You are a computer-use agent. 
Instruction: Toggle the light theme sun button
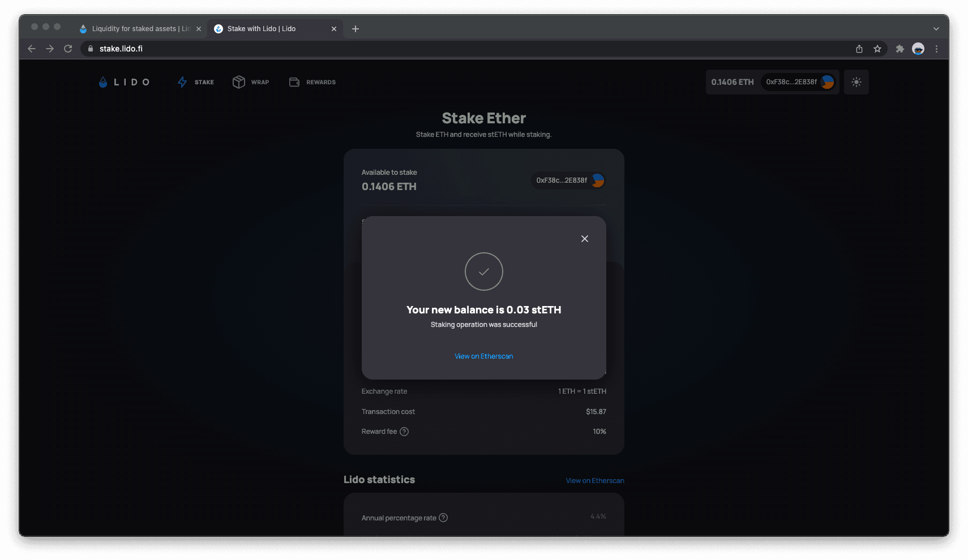[856, 82]
